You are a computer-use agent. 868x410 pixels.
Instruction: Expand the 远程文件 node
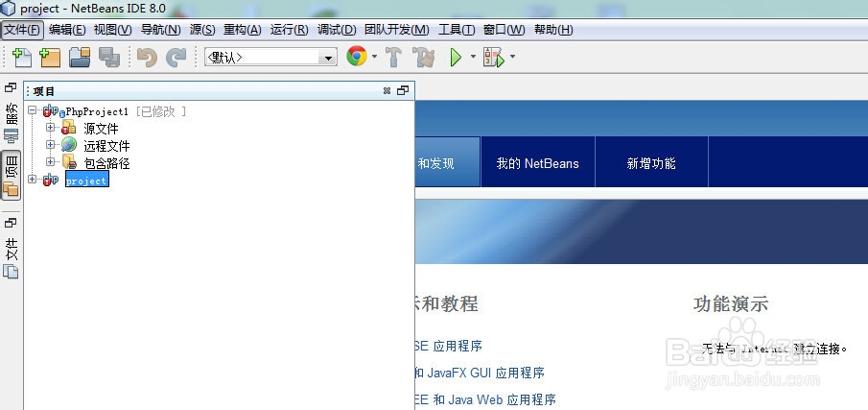click(51, 145)
